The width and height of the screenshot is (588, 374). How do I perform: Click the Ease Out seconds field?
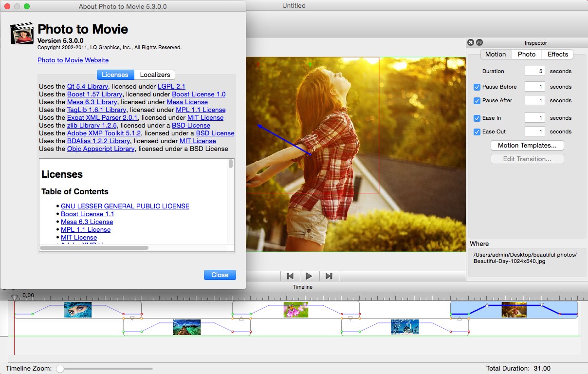click(534, 131)
